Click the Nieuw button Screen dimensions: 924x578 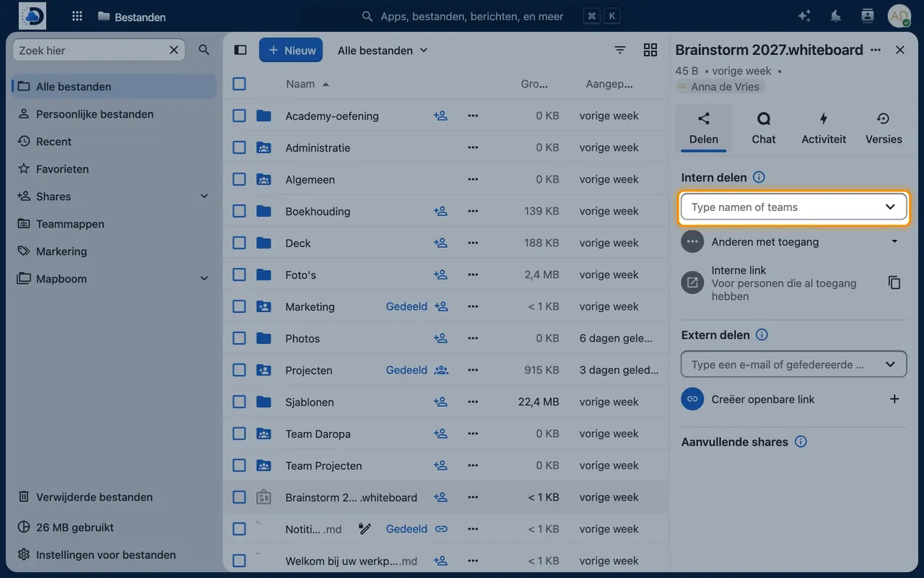pos(291,50)
